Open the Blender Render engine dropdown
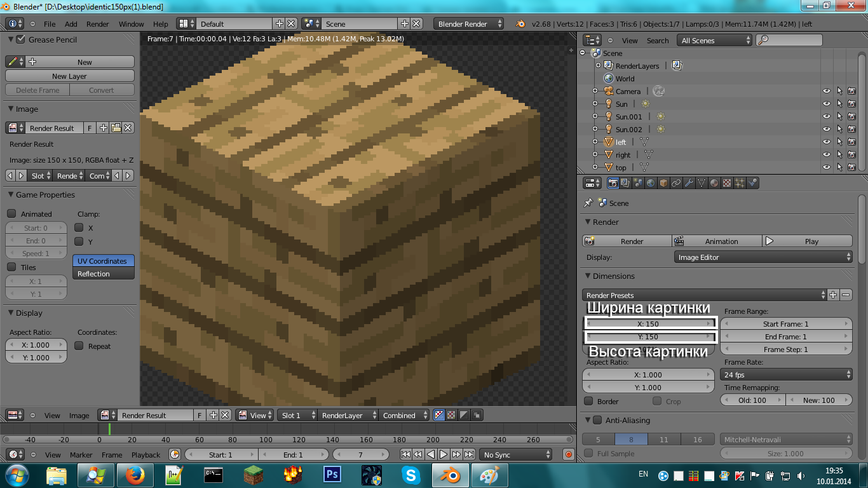The height and width of the screenshot is (488, 868). coord(469,24)
